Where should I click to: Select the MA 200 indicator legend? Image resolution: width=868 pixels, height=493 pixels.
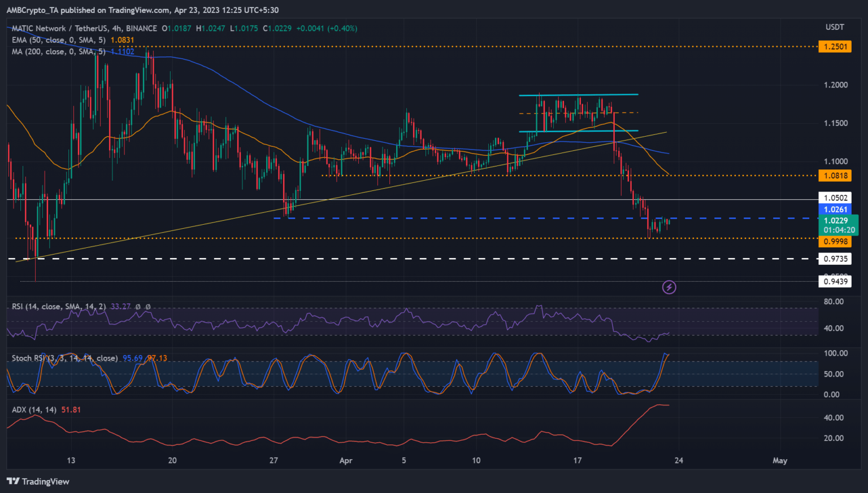pyautogui.click(x=59, y=51)
